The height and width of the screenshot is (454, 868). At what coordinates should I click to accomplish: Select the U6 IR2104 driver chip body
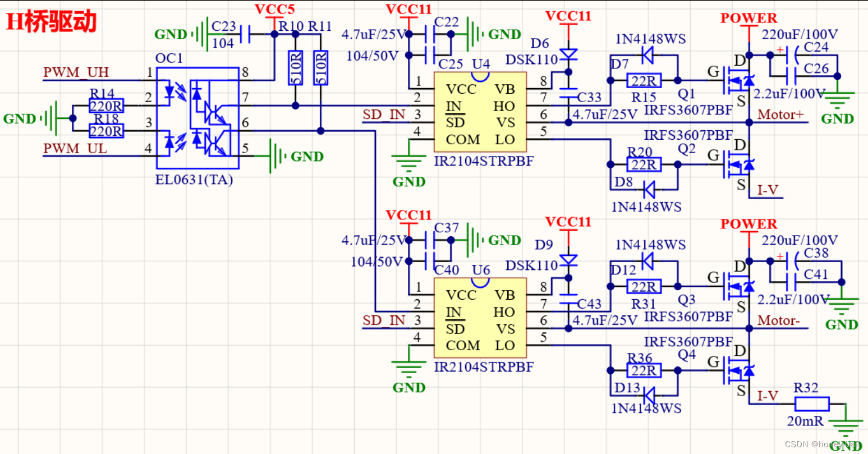point(480,318)
